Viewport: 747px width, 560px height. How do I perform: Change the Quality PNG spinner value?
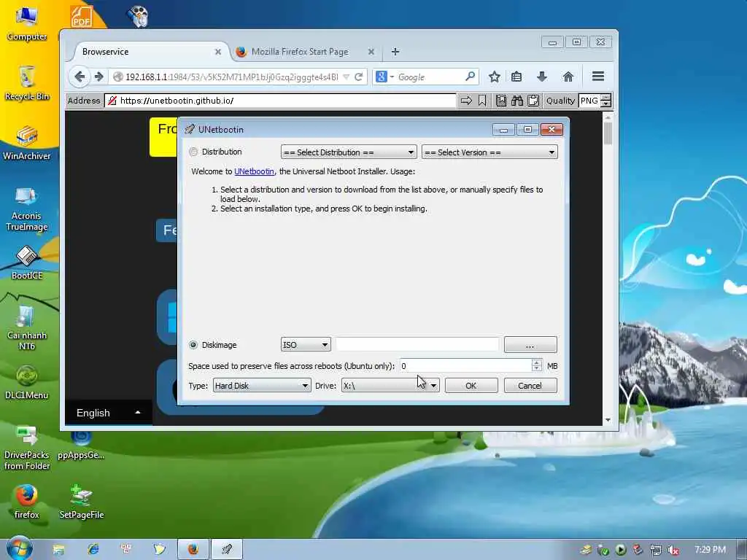coord(605,101)
